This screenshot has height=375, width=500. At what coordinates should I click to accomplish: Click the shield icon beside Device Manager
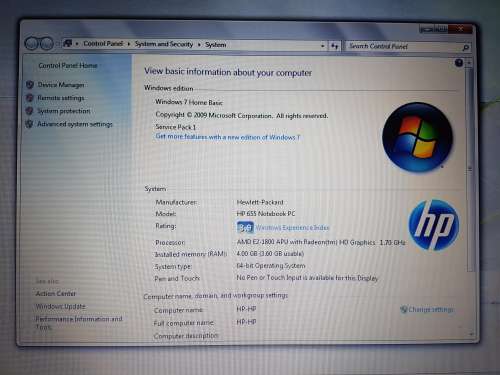point(30,85)
